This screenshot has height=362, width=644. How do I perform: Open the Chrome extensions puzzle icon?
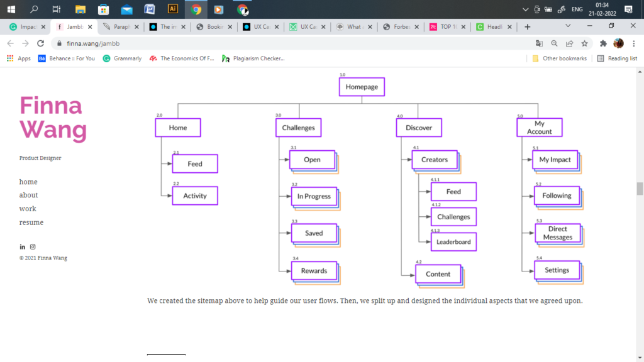point(604,43)
